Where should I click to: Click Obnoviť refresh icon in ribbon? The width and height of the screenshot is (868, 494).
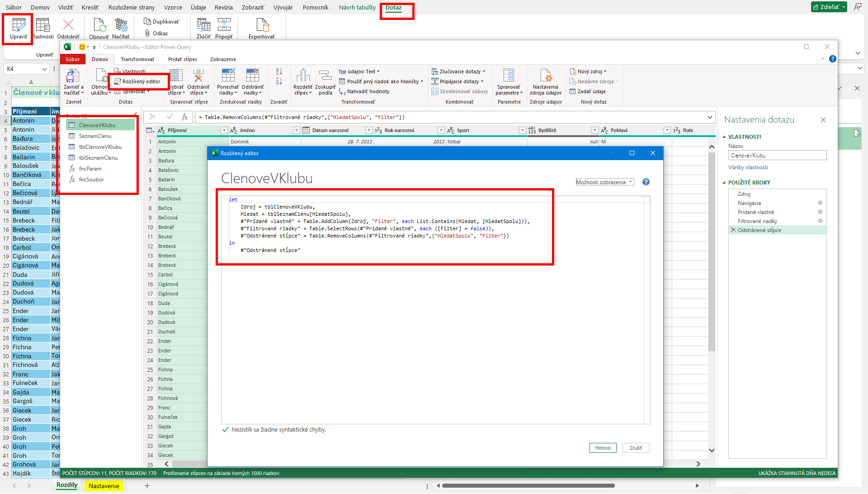[99, 25]
